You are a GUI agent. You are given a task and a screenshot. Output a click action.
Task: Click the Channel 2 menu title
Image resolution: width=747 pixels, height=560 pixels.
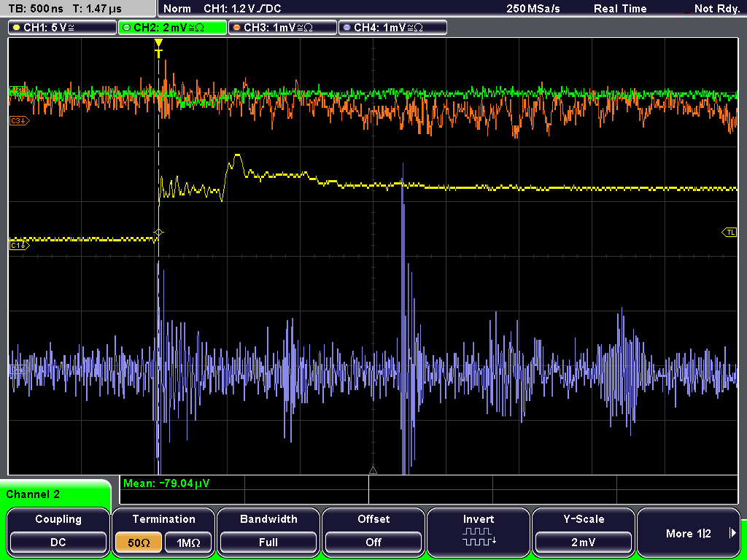33,494
